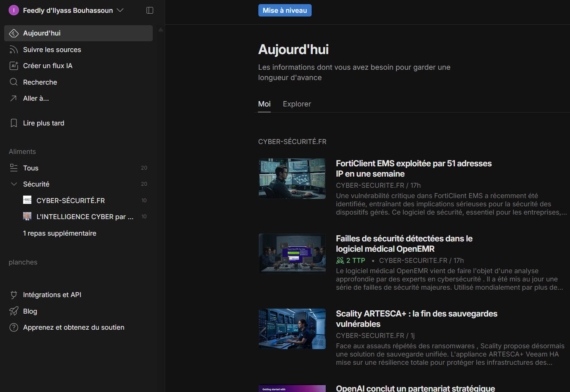Viewport: 570px width, 392px height.
Task: Click the 2 TTP label
Action: [x=355, y=260]
